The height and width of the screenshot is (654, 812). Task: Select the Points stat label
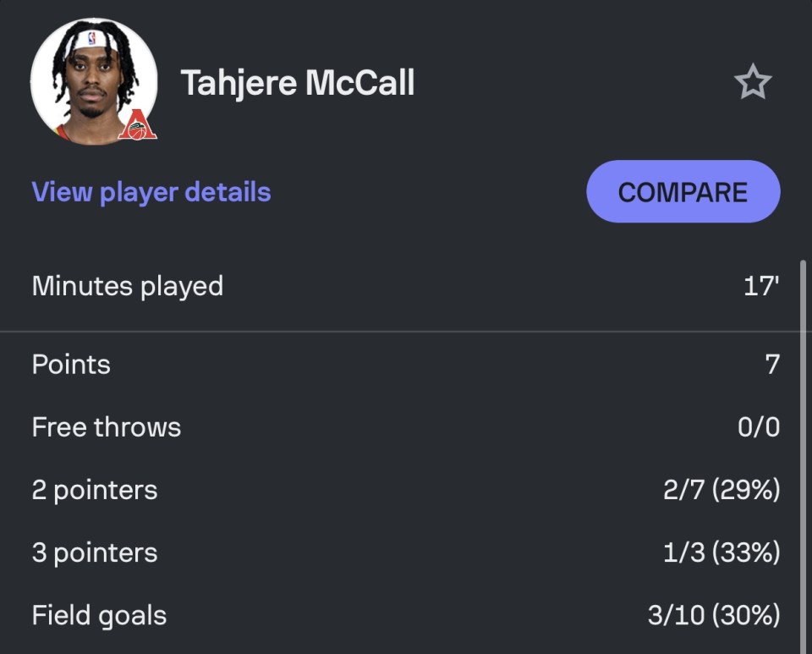click(71, 365)
